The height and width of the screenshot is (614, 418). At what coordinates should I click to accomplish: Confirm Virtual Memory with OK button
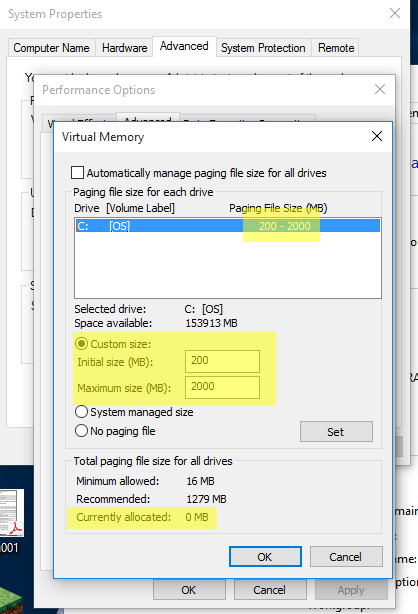265,556
